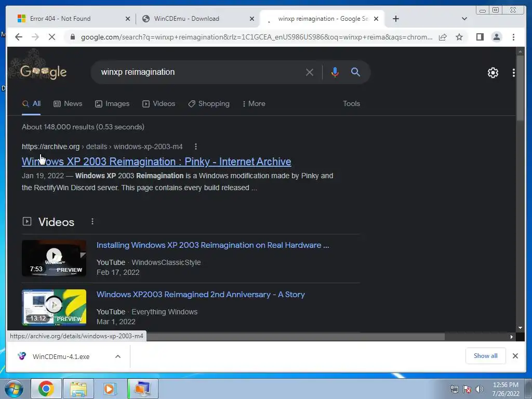Click the forward navigation arrow
This screenshot has height=399, width=532.
tap(35, 37)
